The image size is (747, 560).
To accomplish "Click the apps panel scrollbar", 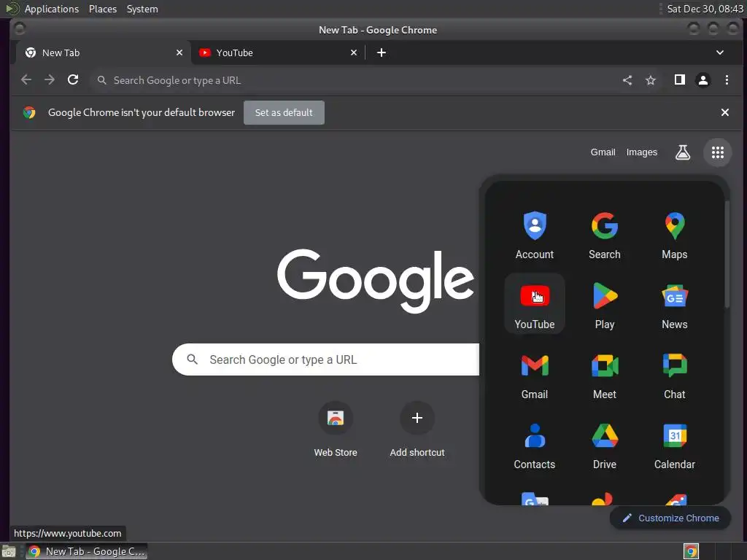I will click(727, 254).
